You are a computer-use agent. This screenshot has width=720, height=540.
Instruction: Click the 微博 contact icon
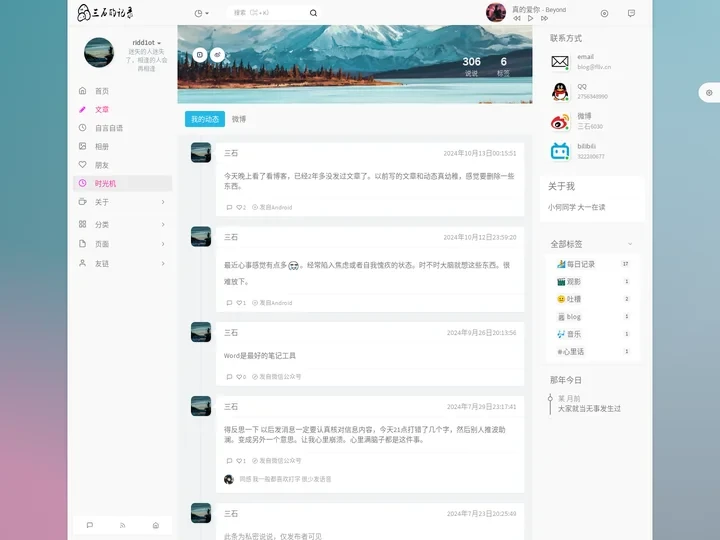click(x=560, y=121)
